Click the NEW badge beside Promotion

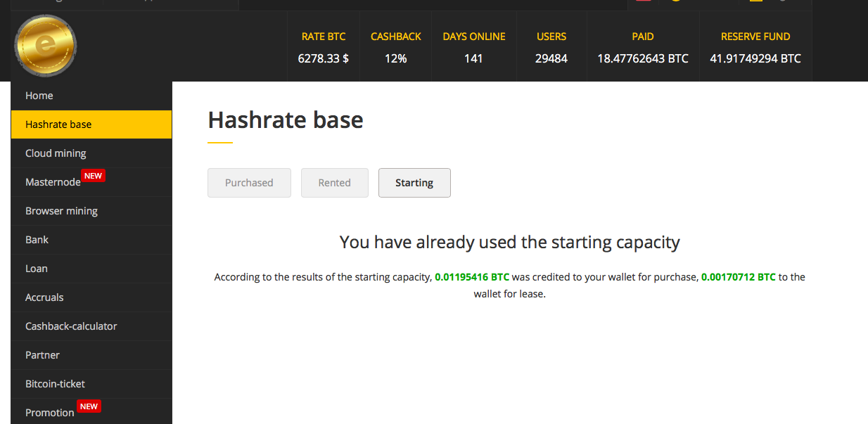click(x=89, y=406)
